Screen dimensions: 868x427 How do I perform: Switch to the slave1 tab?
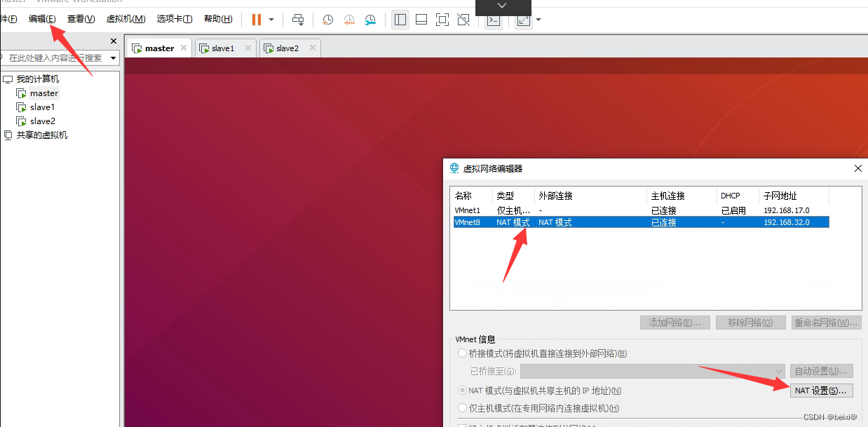pos(223,48)
